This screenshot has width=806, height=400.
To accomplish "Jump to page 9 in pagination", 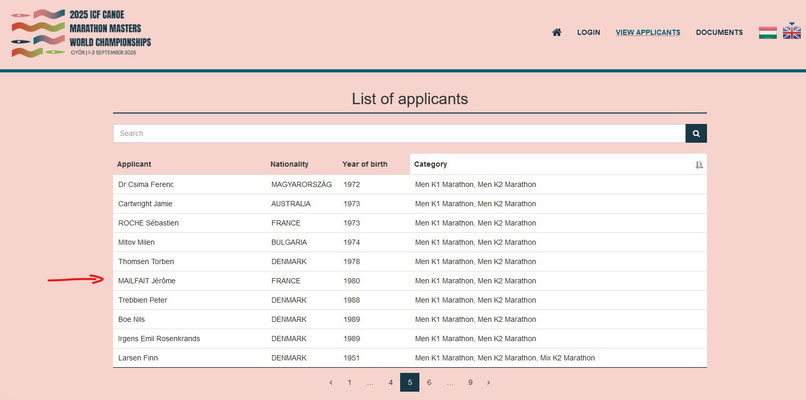I will (x=470, y=382).
